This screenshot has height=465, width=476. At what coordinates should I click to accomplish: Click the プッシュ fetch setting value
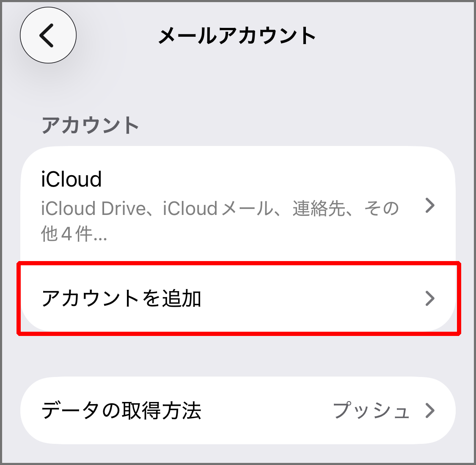click(x=371, y=410)
